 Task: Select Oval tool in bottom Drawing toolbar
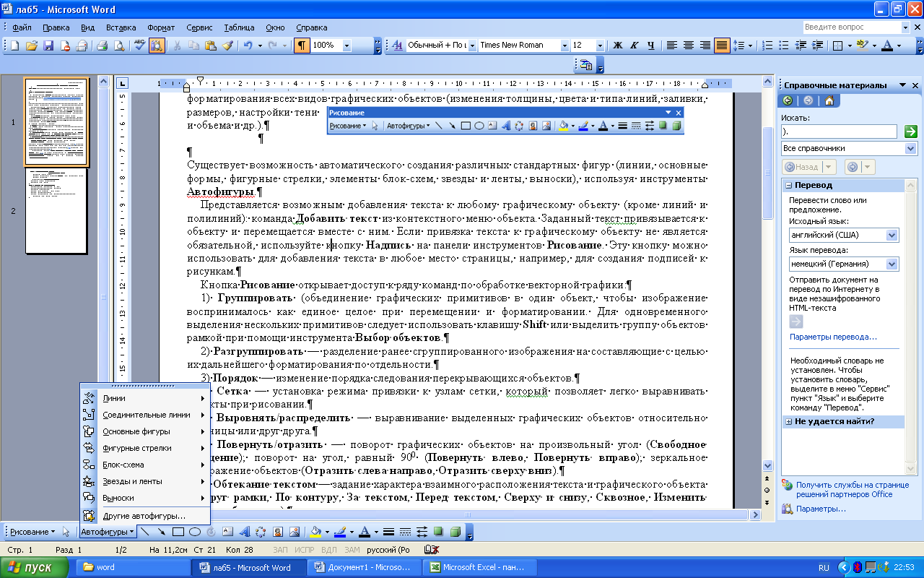[194, 532]
